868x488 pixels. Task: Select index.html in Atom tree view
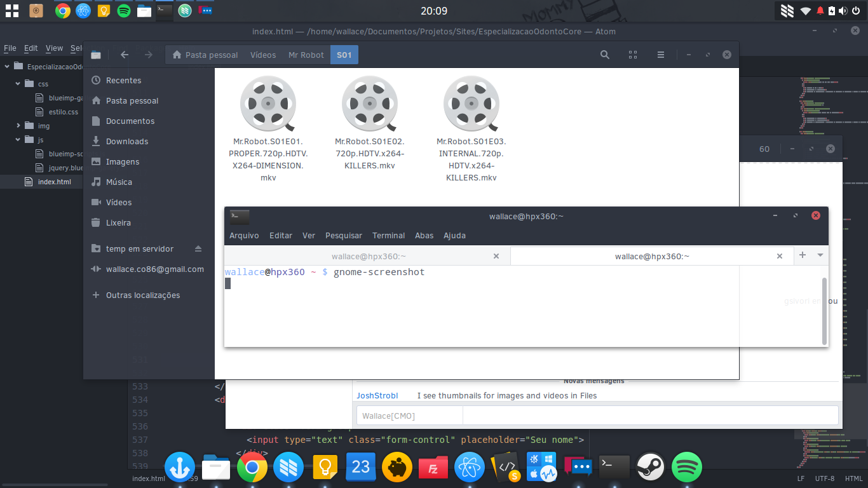click(55, 182)
